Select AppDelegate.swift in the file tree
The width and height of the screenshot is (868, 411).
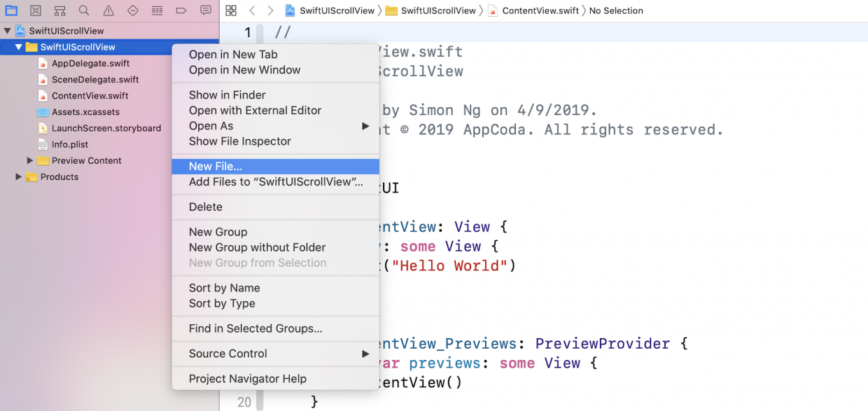coord(90,64)
